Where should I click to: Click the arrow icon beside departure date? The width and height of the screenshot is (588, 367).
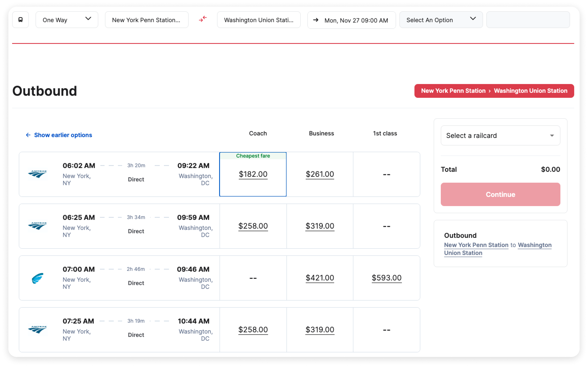(316, 20)
